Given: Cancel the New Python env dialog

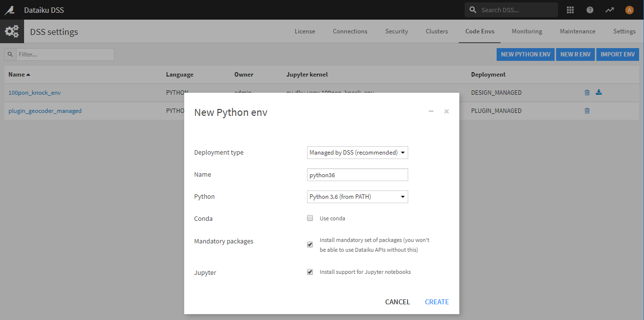Looking at the screenshot, I should pyautogui.click(x=397, y=302).
